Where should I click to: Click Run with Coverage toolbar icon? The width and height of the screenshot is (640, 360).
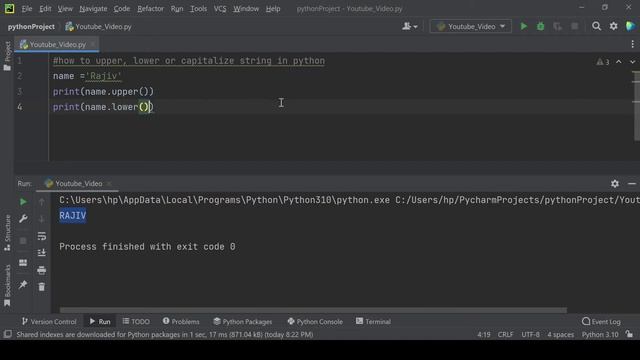557,27
